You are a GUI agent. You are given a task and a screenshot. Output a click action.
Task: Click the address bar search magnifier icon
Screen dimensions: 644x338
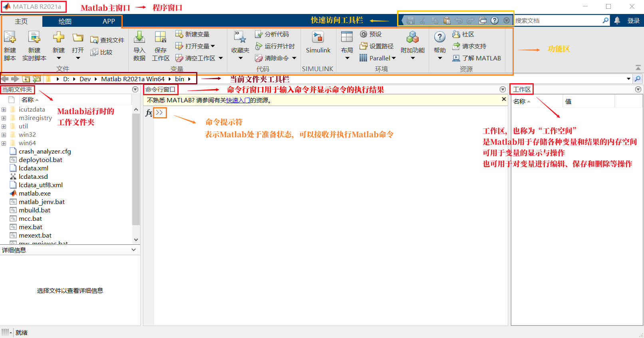click(x=638, y=79)
